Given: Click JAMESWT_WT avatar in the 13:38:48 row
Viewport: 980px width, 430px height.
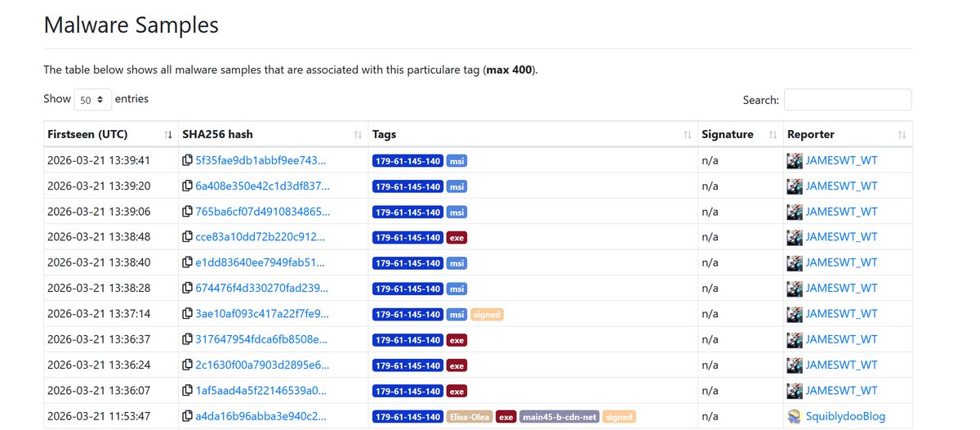Looking at the screenshot, I should (795, 237).
